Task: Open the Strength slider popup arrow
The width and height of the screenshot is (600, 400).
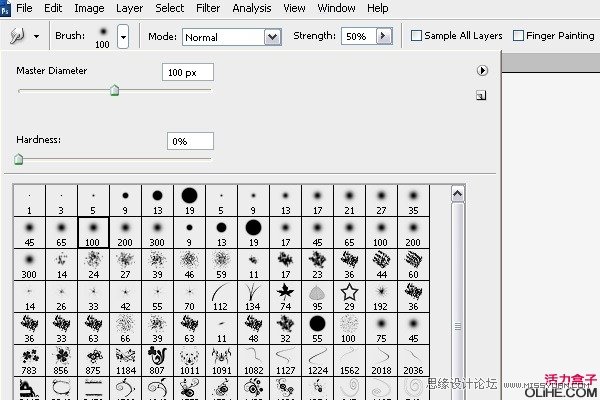Action: tap(384, 36)
